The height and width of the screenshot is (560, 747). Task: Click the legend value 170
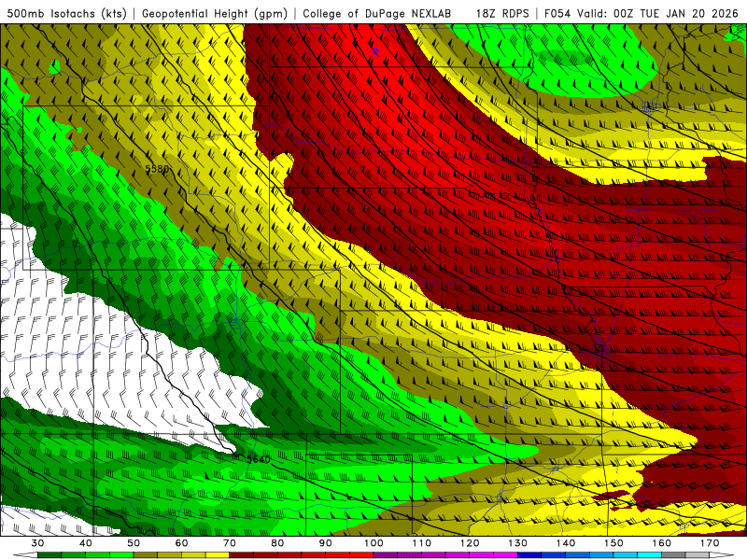(x=710, y=543)
